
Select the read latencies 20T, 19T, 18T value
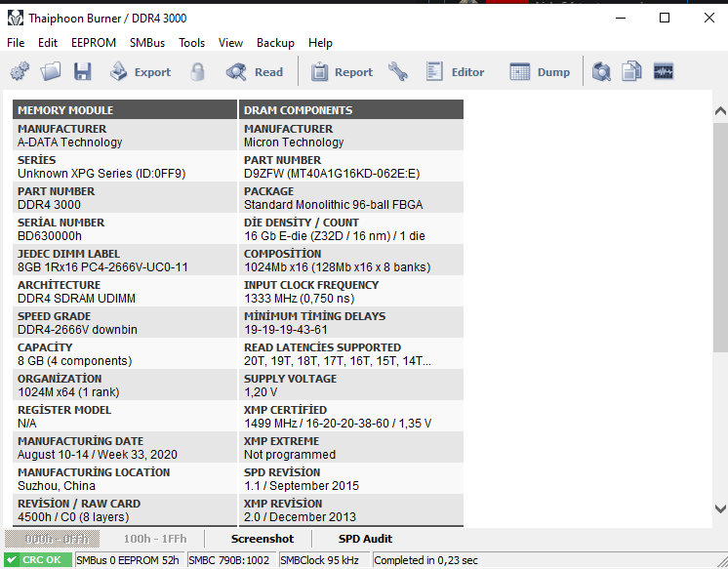pos(338,361)
